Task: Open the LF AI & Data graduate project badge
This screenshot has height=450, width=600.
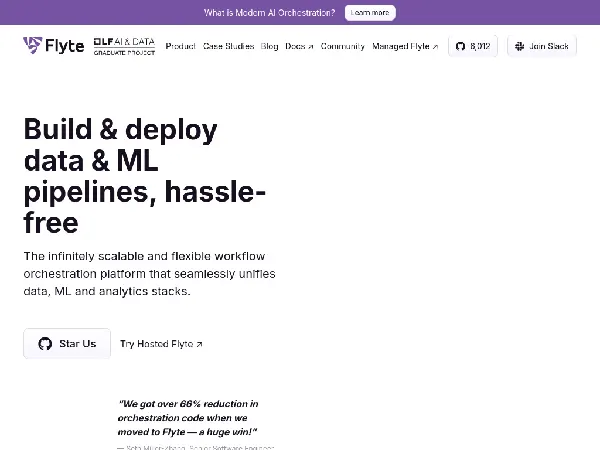Action: point(124,46)
